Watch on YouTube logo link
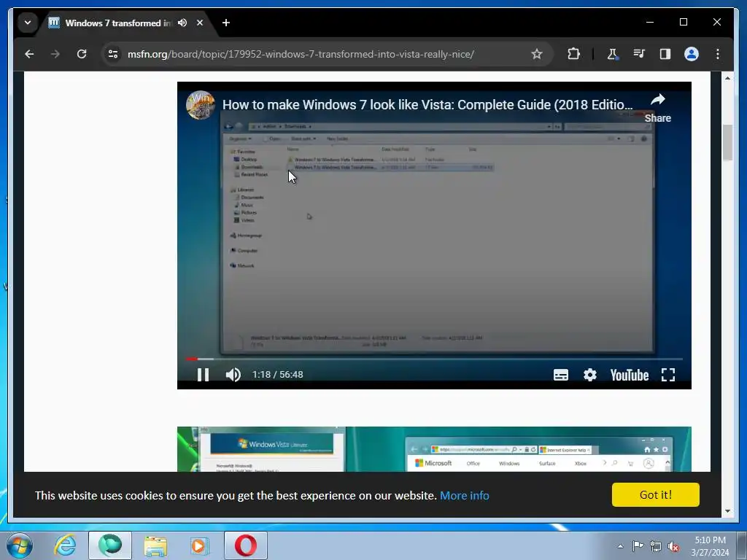 click(x=630, y=376)
